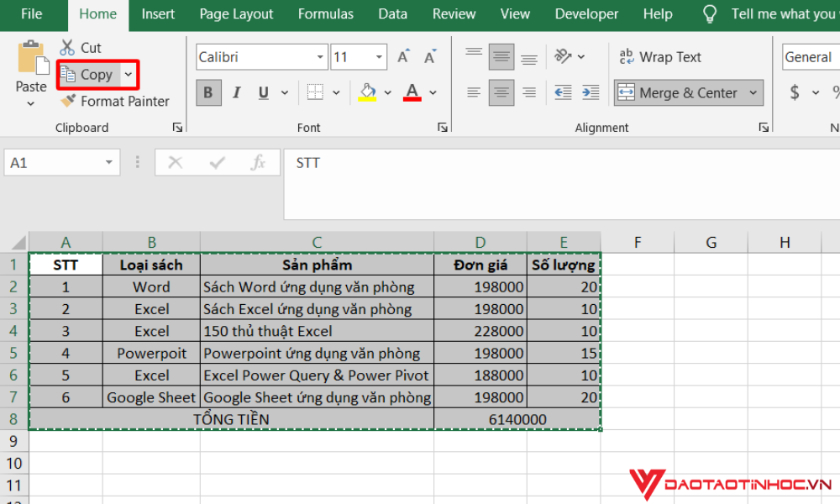Toggle bold formatting off
Screen dimensions: 840x504
[207, 92]
